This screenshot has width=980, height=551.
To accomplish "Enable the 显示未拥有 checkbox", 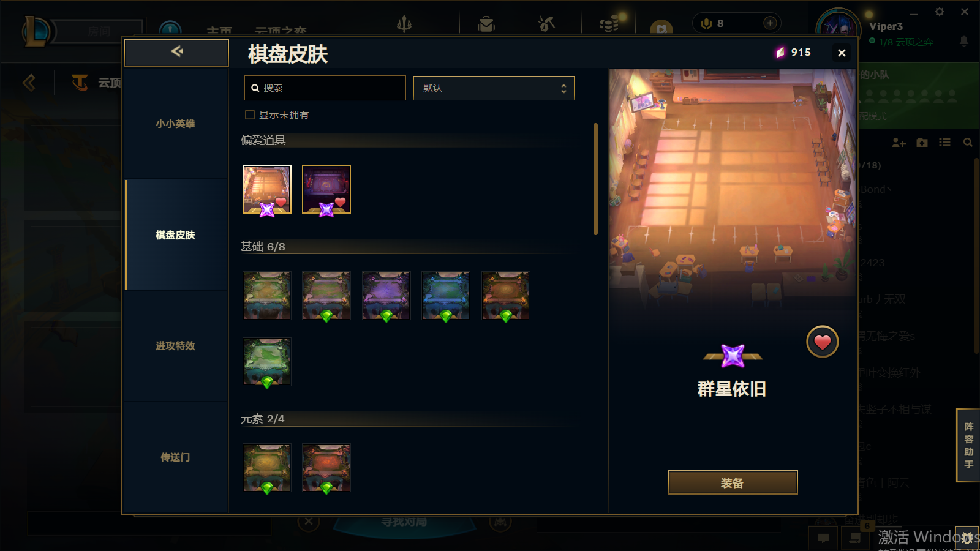I will [250, 114].
